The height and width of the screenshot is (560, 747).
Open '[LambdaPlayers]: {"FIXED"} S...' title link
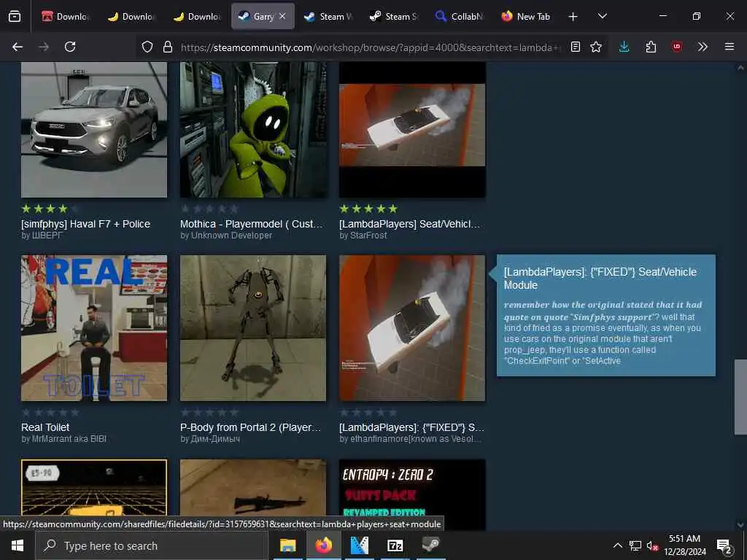tap(411, 427)
